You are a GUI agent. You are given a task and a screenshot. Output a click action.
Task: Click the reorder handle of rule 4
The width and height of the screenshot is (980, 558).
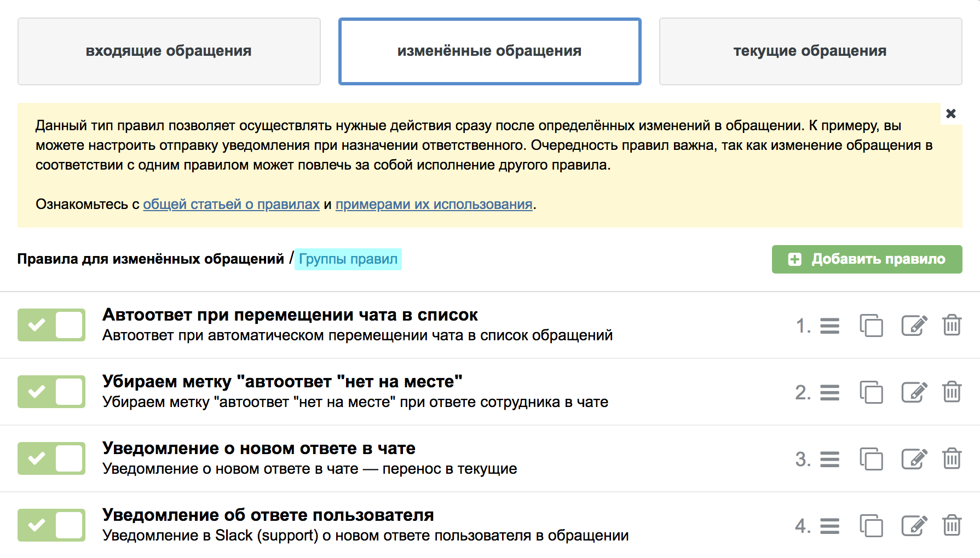(x=829, y=526)
